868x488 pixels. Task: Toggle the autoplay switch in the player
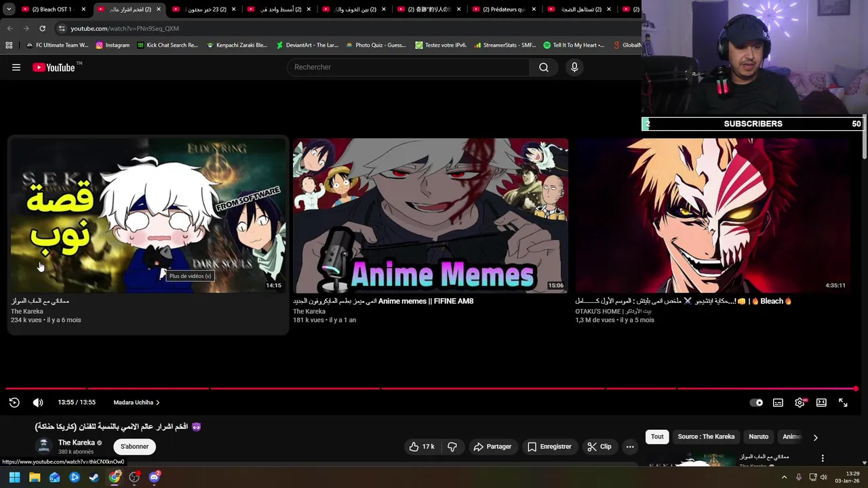pos(756,403)
